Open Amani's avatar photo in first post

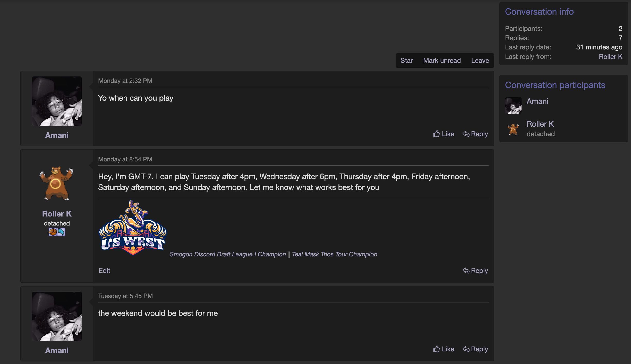click(57, 101)
